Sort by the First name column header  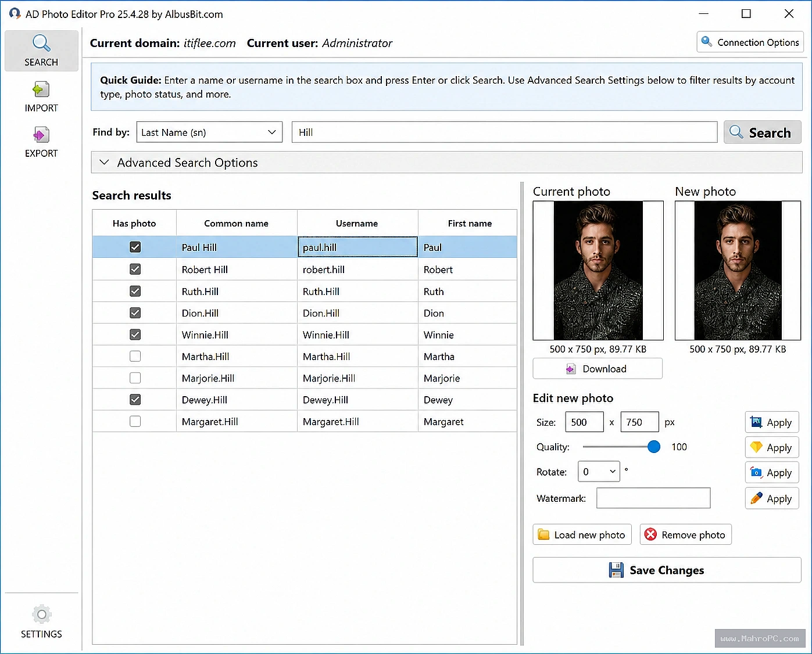click(x=468, y=223)
